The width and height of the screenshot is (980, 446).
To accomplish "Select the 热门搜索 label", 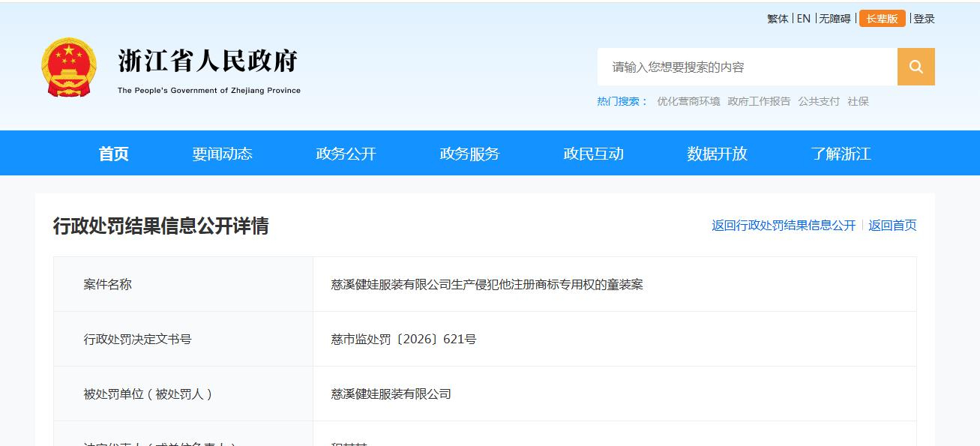I will tap(622, 101).
